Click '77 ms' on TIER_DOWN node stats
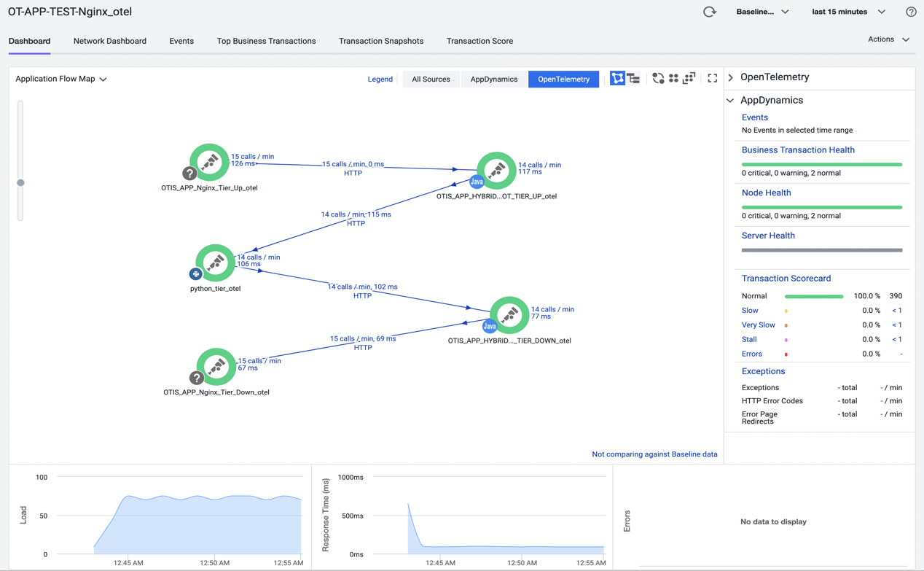The image size is (924, 571). (541, 316)
